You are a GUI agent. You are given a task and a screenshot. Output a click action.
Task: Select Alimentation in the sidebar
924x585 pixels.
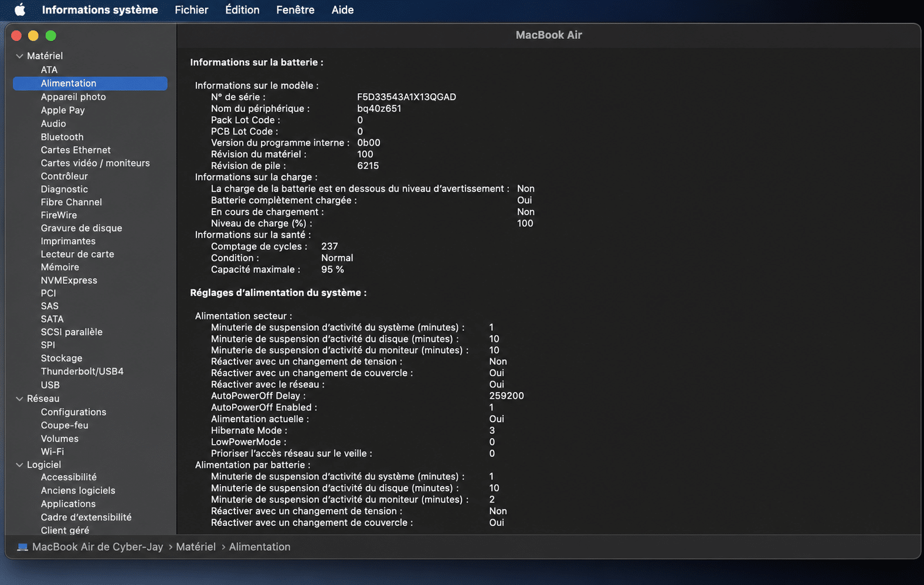point(90,83)
